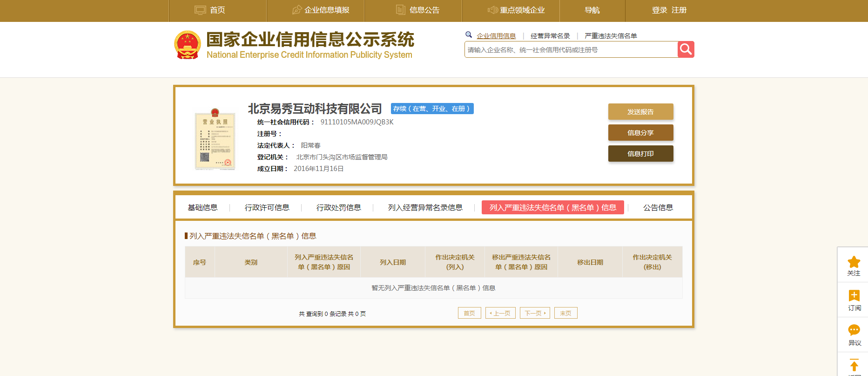This screenshot has height=376, width=868.
Task: Open 重点领域企业 in top navigation
Action: tap(522, 10)
